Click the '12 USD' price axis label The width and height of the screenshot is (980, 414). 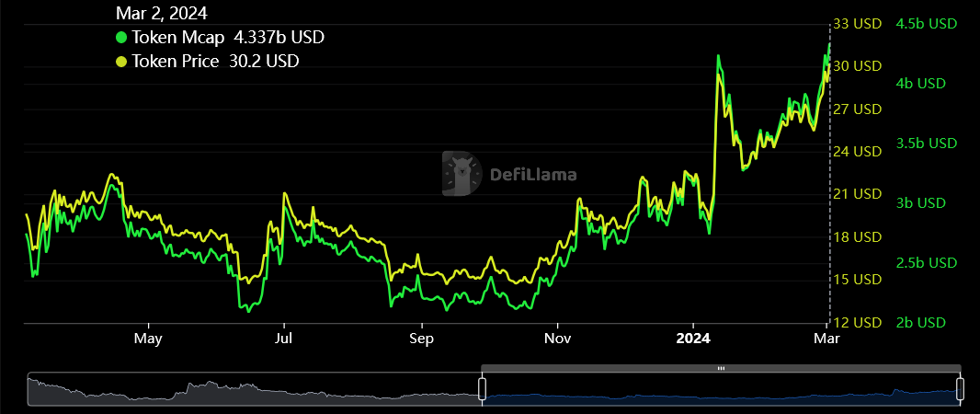pyautogui.click(x=858, y=323)
